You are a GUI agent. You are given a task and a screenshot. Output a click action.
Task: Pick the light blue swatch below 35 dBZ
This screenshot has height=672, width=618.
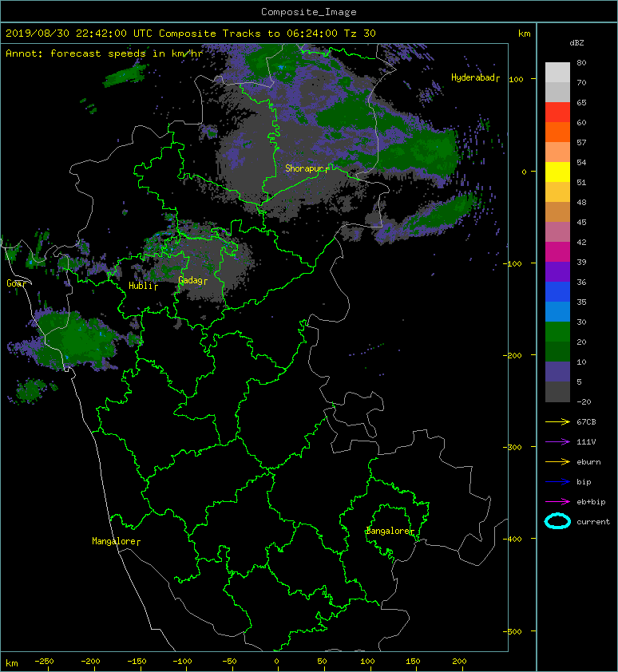(557, 311)
